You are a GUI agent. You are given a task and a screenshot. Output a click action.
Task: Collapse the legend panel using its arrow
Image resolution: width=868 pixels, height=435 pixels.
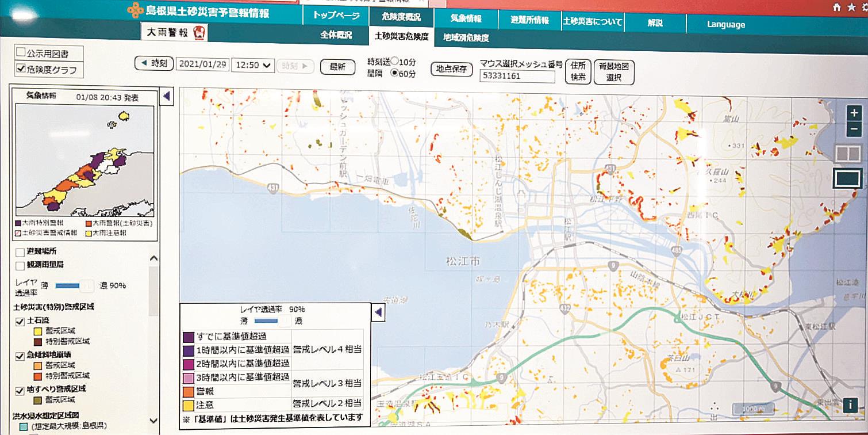click(378, 313)
